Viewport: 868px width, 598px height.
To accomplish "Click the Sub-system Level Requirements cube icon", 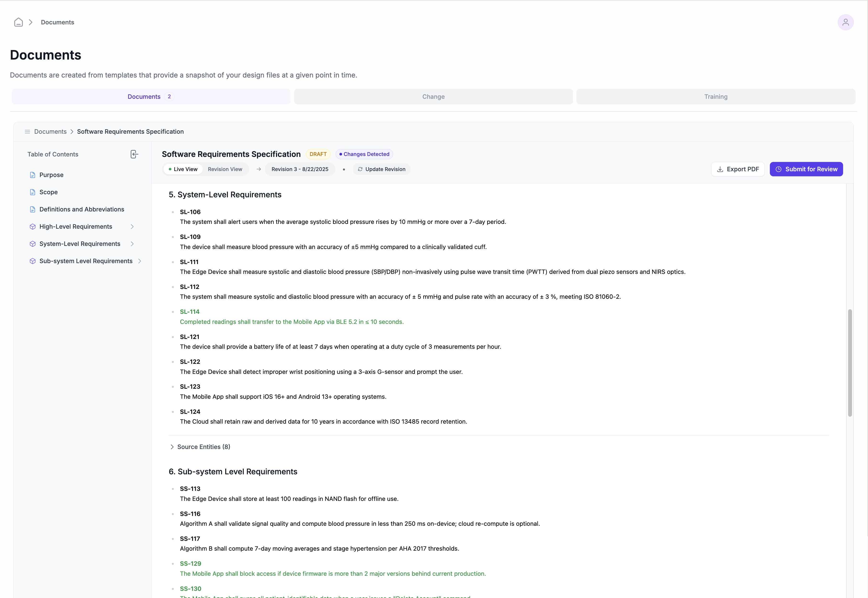I will pyautogui.click(x=33, y=261).
